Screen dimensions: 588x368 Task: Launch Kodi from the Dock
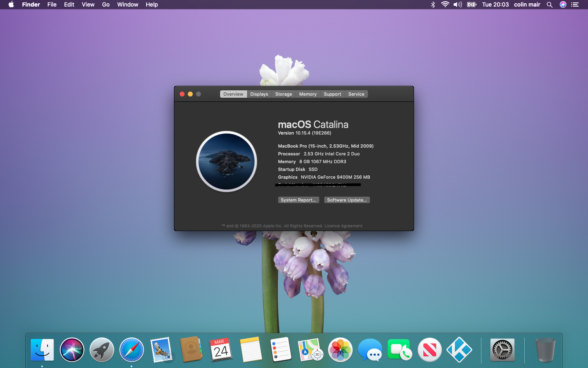[x=459, y=350]
